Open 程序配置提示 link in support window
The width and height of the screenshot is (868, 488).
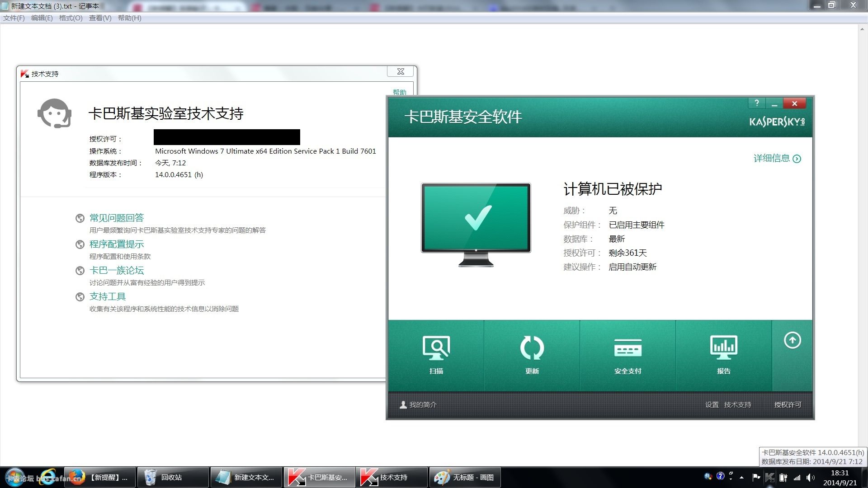117,244
